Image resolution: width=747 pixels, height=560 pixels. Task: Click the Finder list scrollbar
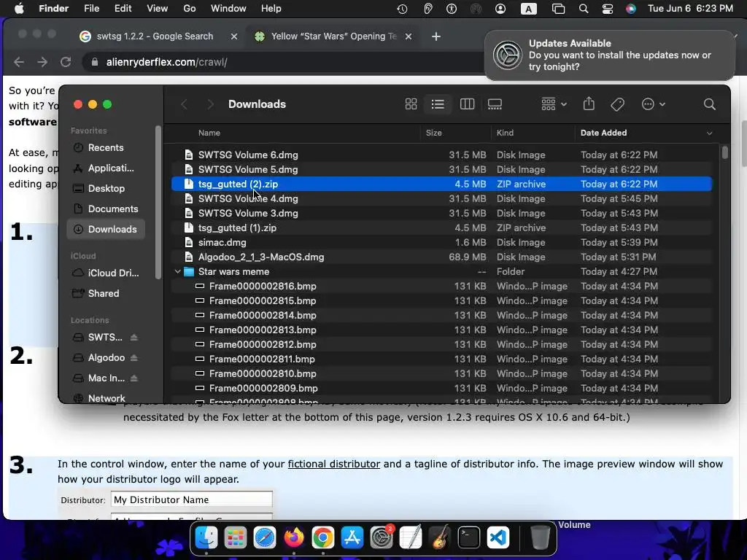point(724,152)
